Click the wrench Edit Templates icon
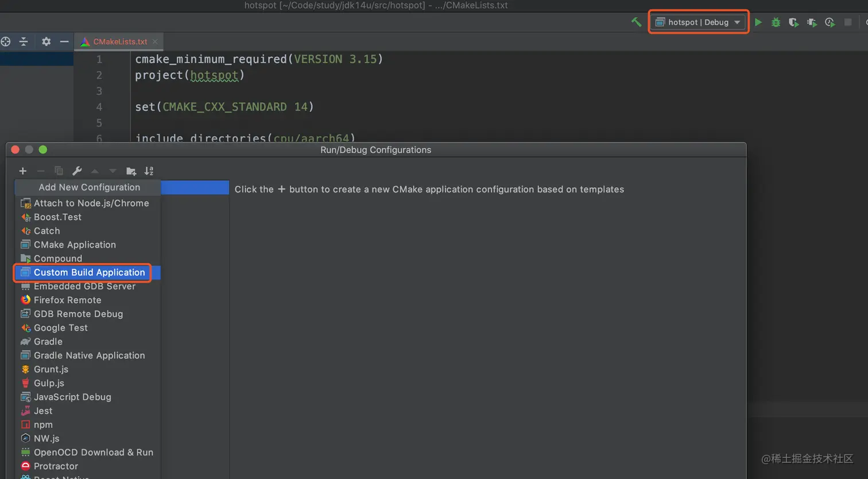This screenshot has width=868, height=479. tap(77, 171)
